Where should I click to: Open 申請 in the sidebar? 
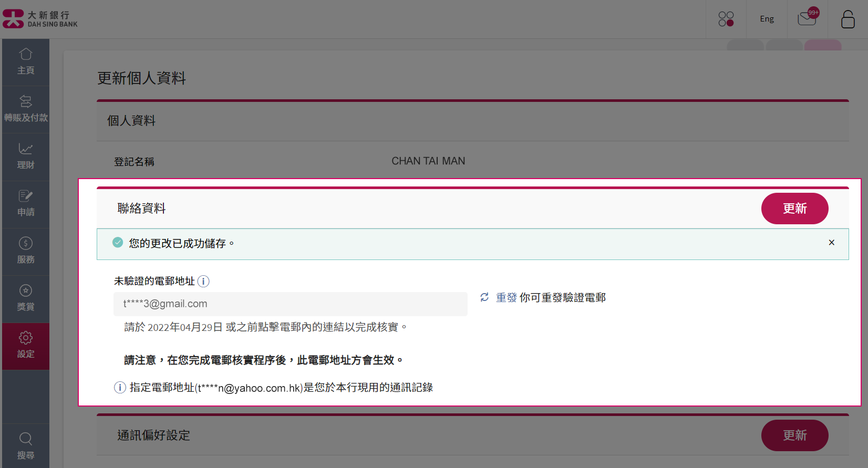point(26,204)
